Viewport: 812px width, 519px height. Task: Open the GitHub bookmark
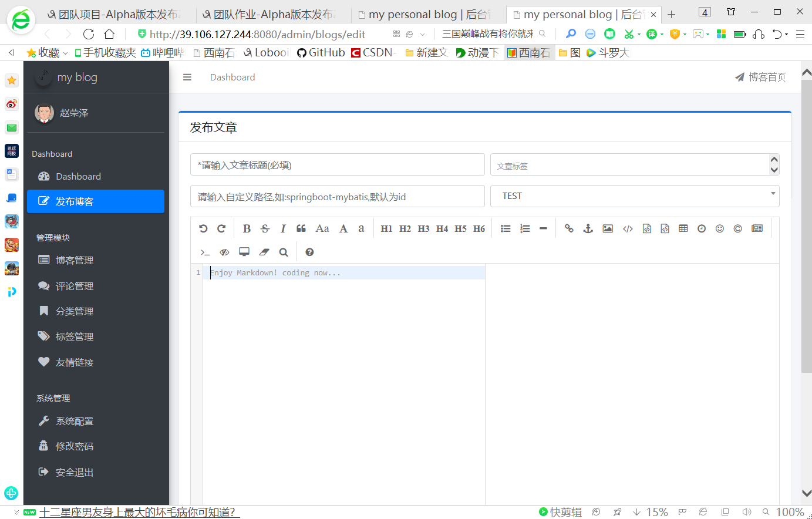click(321, 52)
